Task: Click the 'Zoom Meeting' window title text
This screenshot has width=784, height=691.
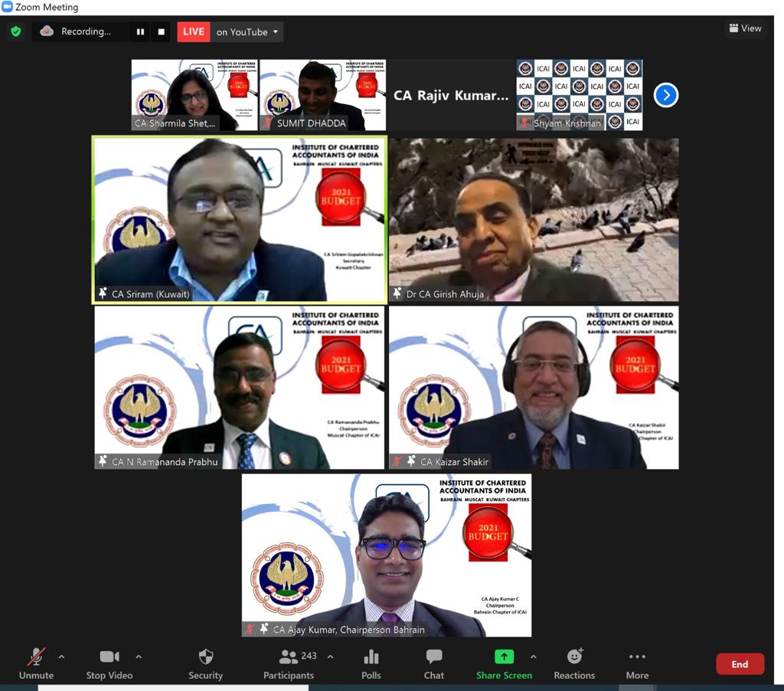Action: [47, 7]
